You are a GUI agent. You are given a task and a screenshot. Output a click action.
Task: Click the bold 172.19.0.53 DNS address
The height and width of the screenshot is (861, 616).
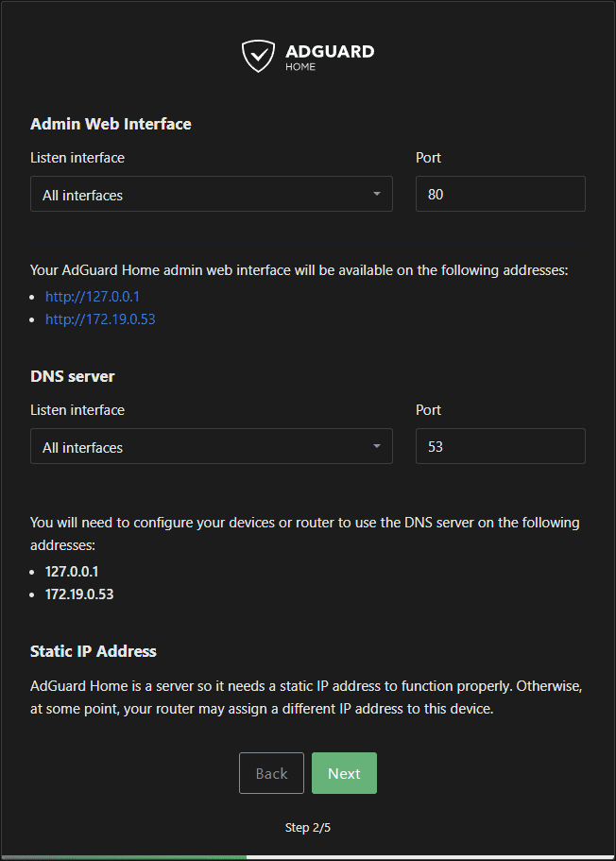[79, 595]
